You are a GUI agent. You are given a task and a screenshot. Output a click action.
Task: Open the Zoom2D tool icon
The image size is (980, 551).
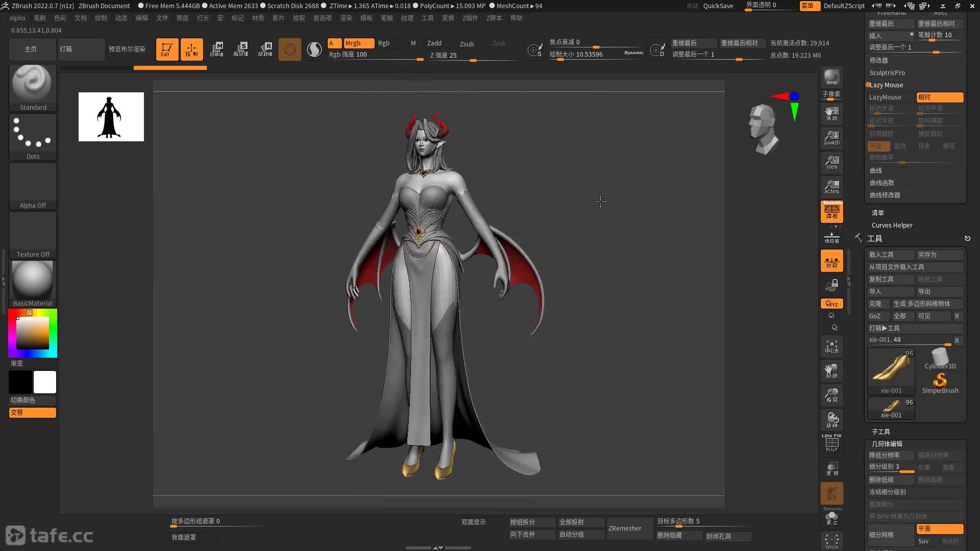pyautogui.click(x=831, y=138)
